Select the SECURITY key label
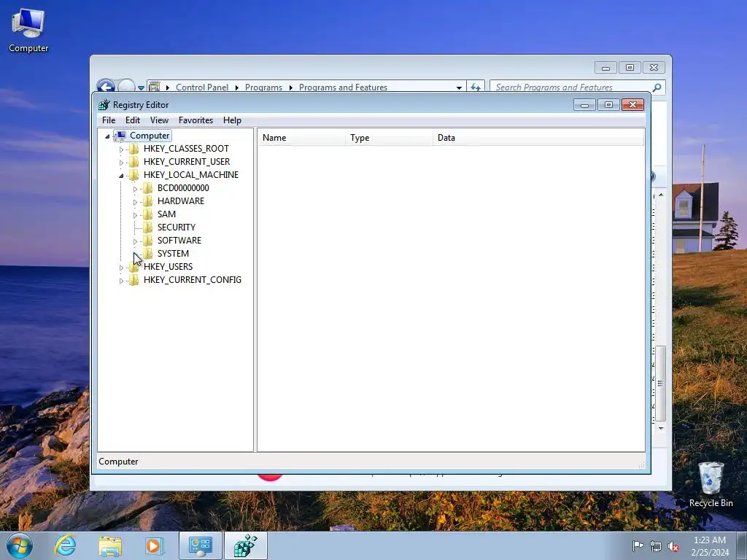The height and width of the screenshot is (560, 747). point(177,227)
